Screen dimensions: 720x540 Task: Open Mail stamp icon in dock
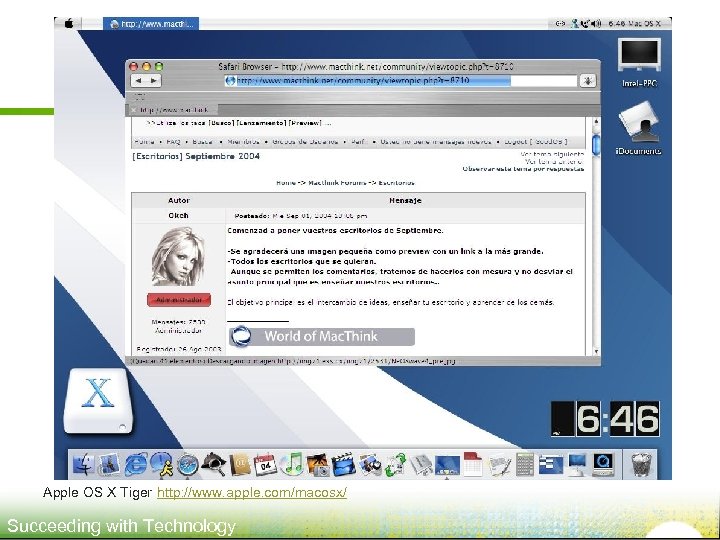click(109, 464)
